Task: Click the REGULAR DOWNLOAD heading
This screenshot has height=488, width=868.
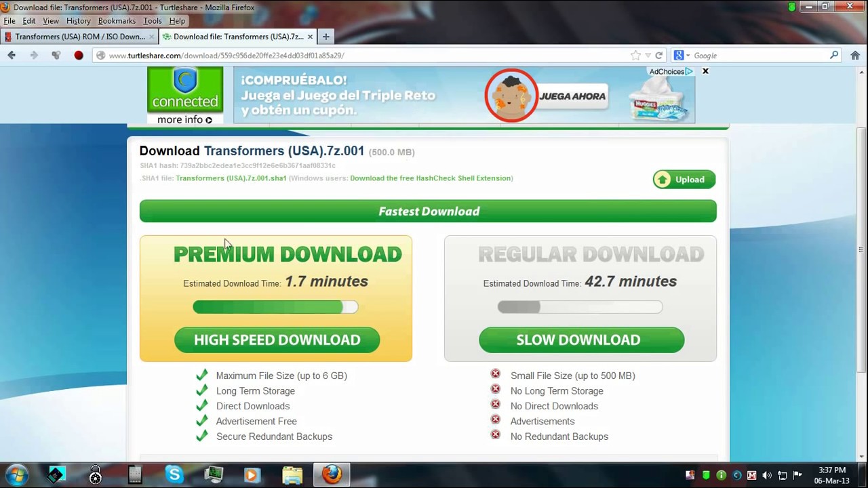Action: tap(591, 254)
